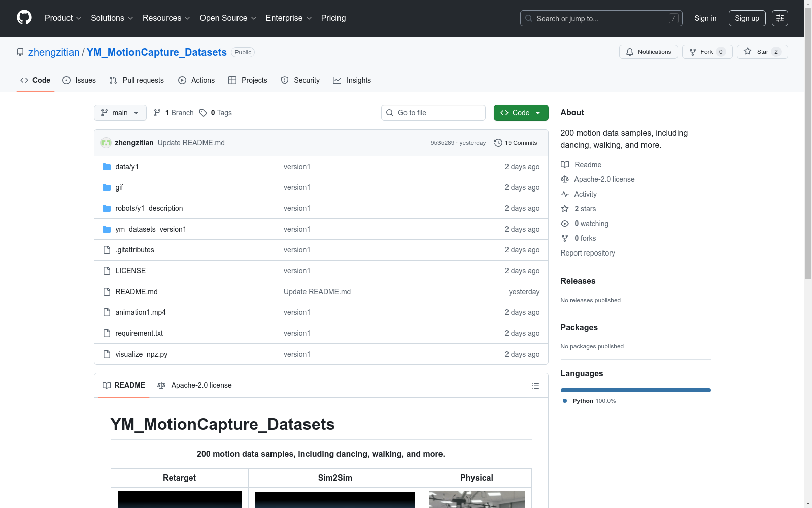
Task: Star this repository
Action: pos(762,52)
